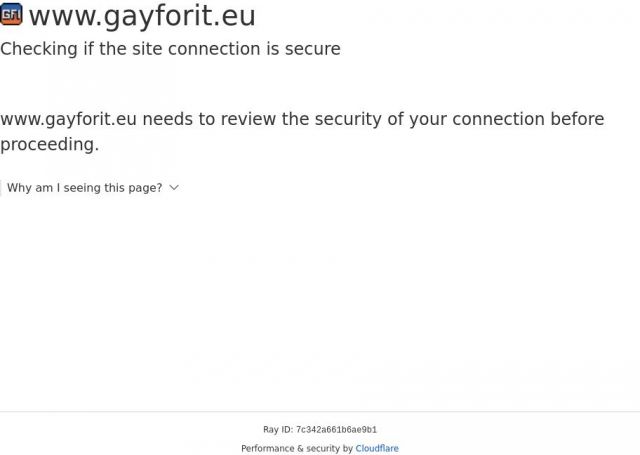Click the "Ray ID:" label

pos(278,430)
